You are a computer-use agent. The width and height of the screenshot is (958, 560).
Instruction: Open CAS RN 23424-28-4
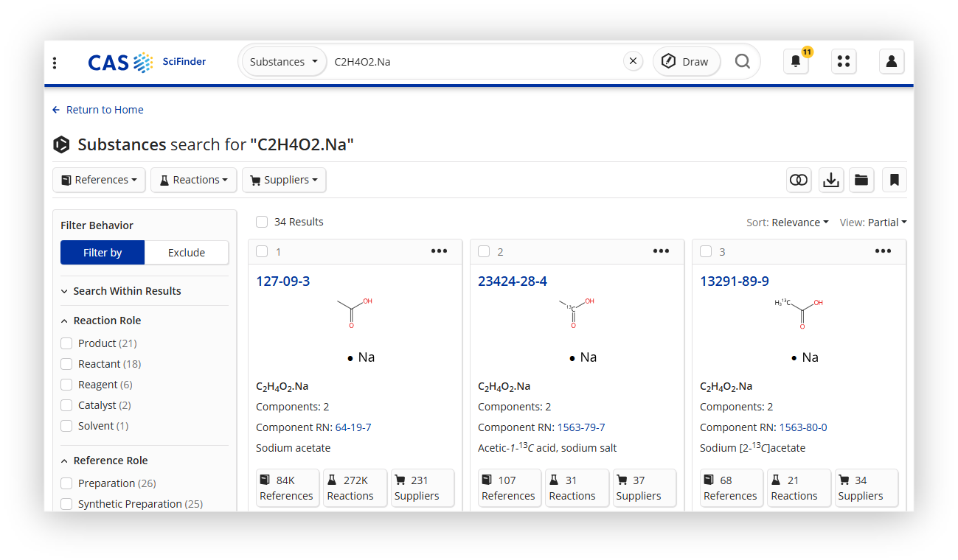point(513,281)
